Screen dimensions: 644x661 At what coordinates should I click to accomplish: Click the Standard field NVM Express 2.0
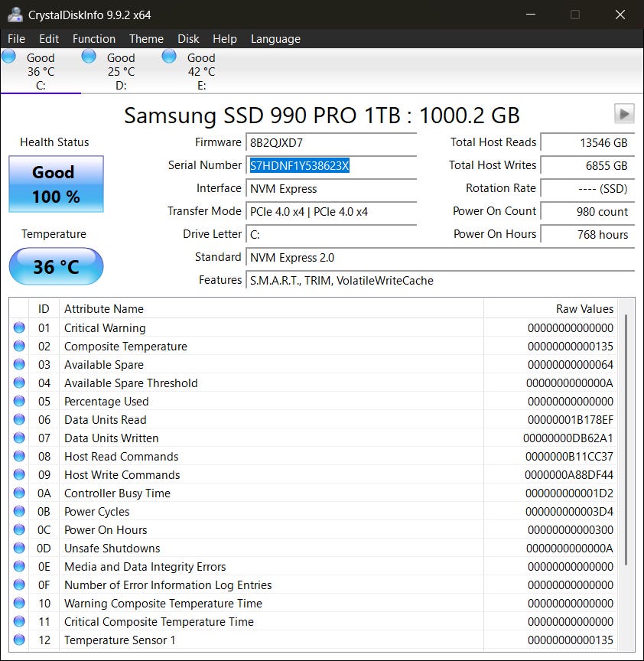click(440, 257)
